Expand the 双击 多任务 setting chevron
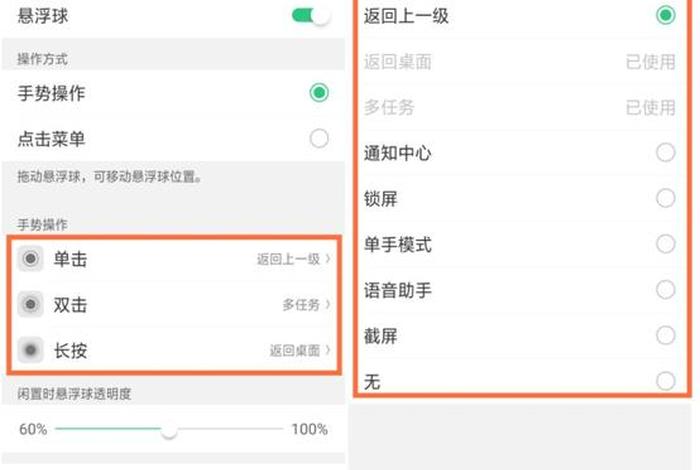 click(326, 304)
